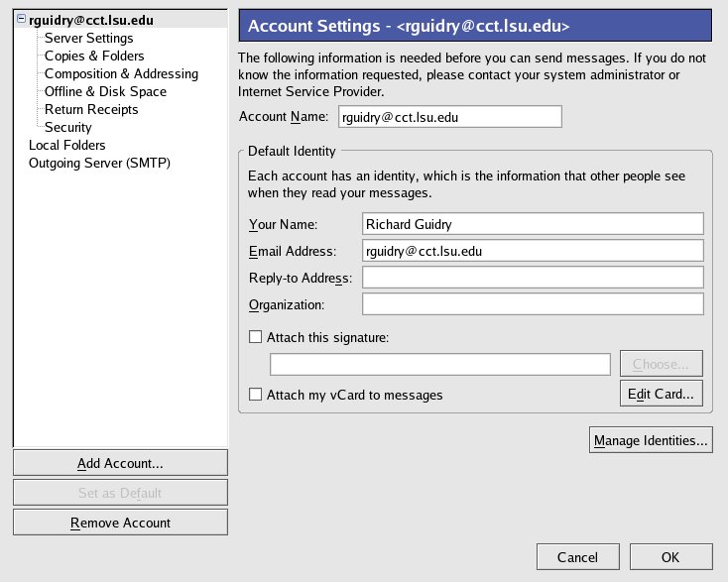The height and width of the screenshot is (582, 728).
Task: Confirm settings with the OK button
Action: pos(670,557)
